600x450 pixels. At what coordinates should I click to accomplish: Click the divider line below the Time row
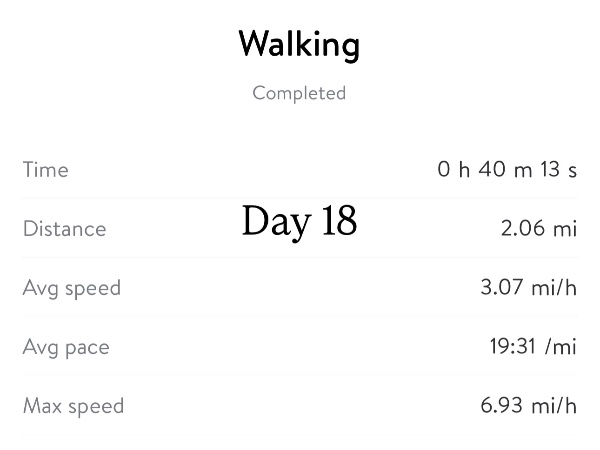[x=299, y=198]
